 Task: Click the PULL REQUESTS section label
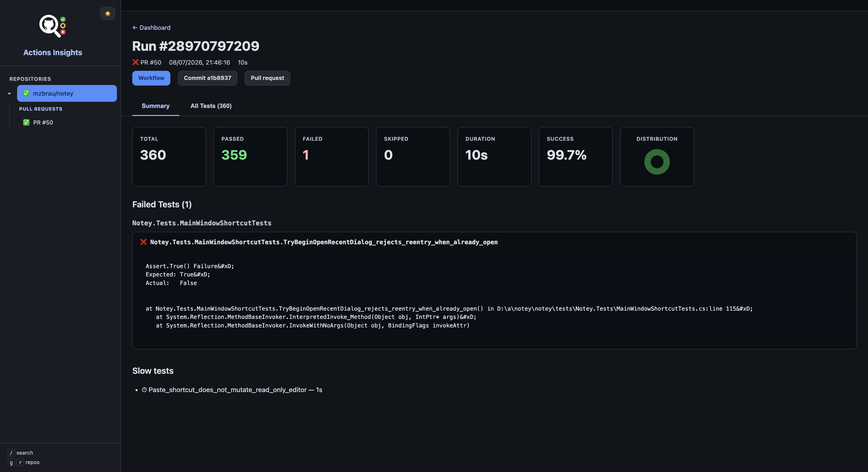point(41,109)
